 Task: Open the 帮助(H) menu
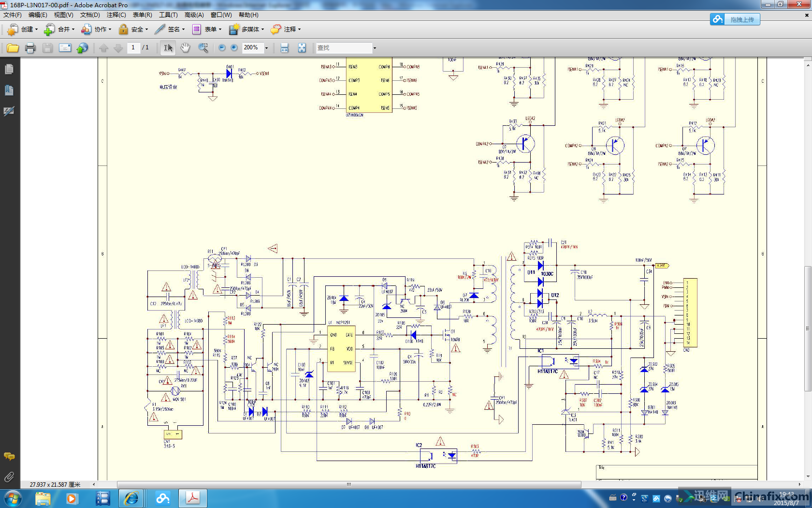(248, 15)
